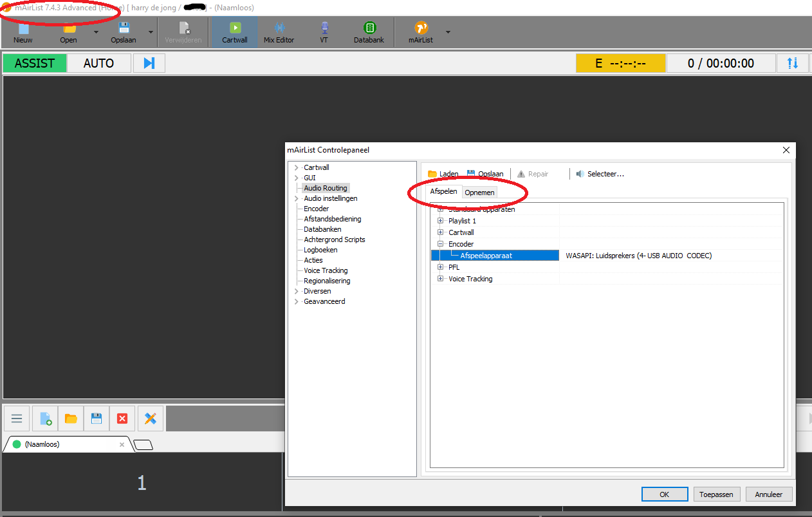This screenshot has height=517, width=812.
Task: Select Voice Tracking in left sidebar
Action: pyautogui.click(x=326, y=270)
